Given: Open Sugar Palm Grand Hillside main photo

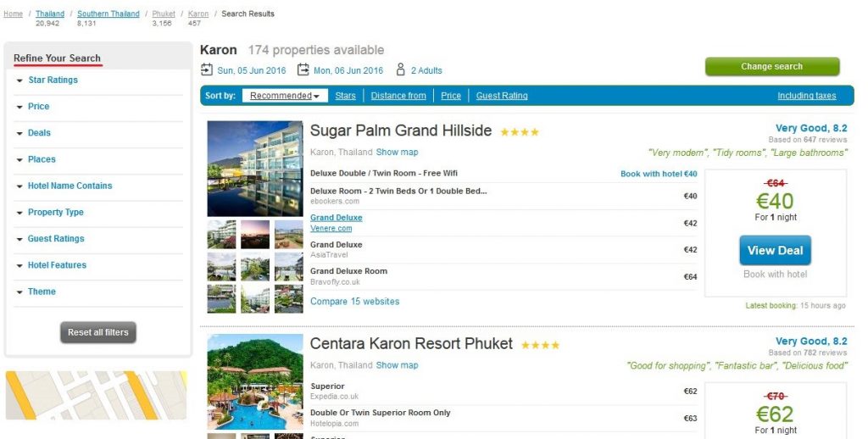Looking at the screenshot, I should [254, 169].
